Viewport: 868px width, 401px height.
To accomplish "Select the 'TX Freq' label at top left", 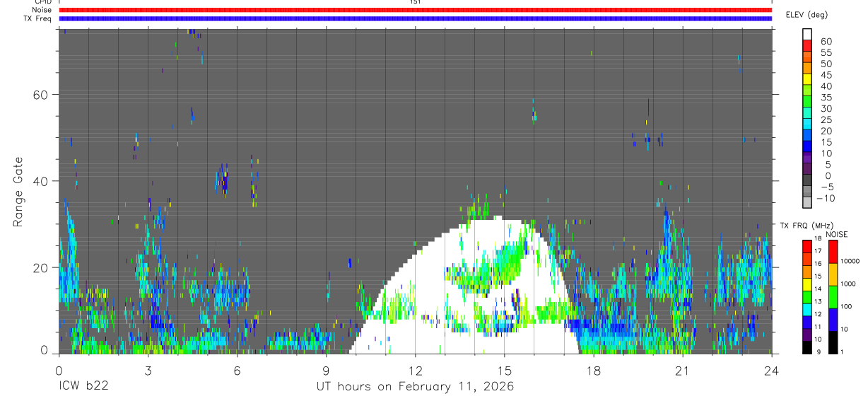I will [x=37, y=18].
